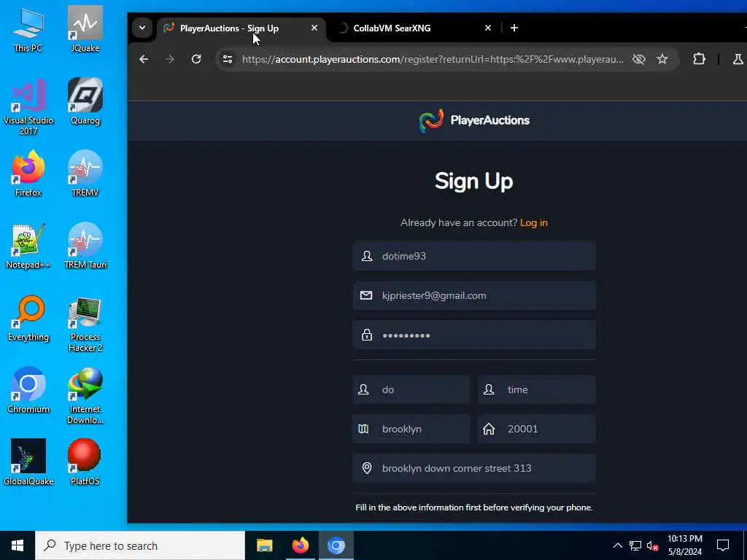Follow the Log in link
Image resolution: width=747 pixels, height=560 pixels.
point(533,222)
